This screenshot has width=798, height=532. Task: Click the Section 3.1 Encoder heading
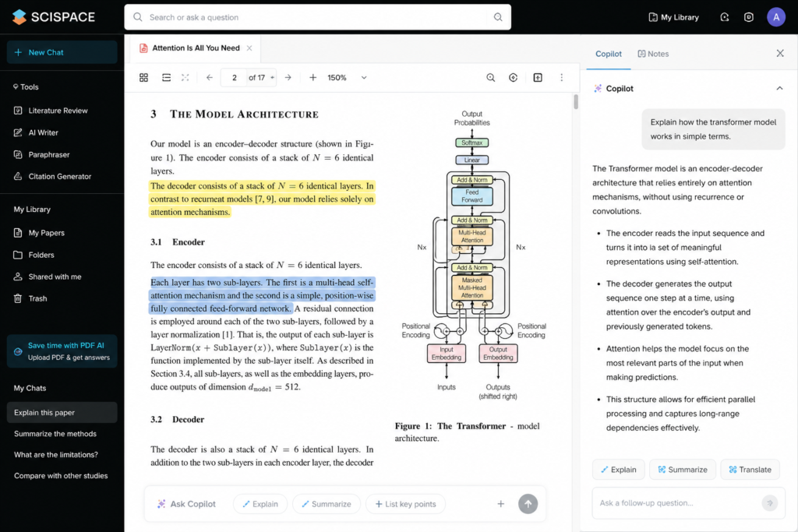point(178,242)
